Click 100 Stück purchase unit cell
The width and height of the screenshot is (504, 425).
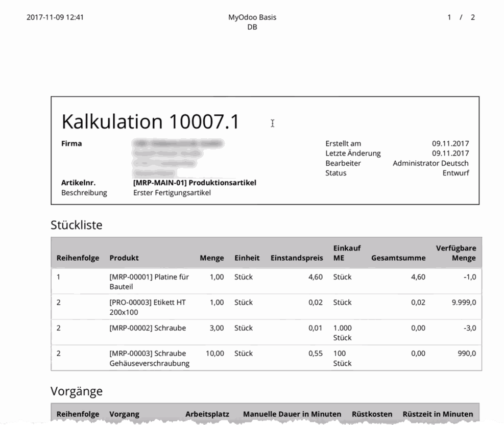pos(342,358)
